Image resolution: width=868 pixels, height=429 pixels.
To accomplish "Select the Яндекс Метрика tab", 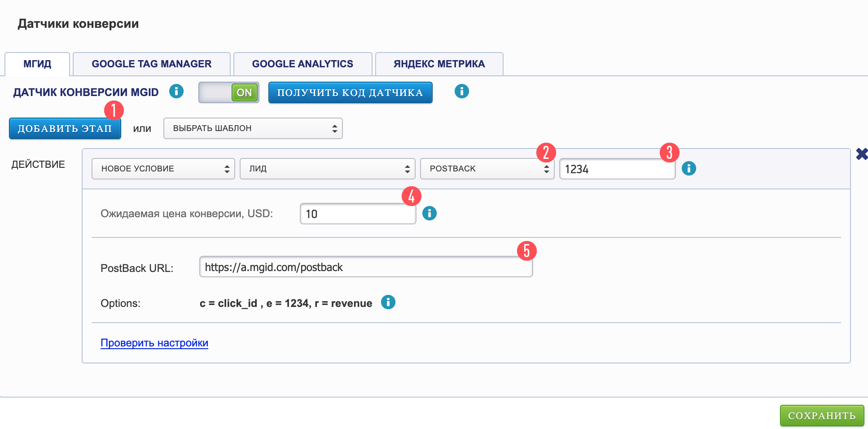I will coord(439,64).
